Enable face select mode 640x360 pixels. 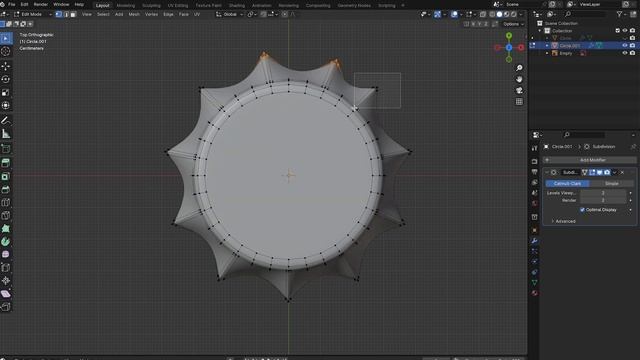point(73,14)
